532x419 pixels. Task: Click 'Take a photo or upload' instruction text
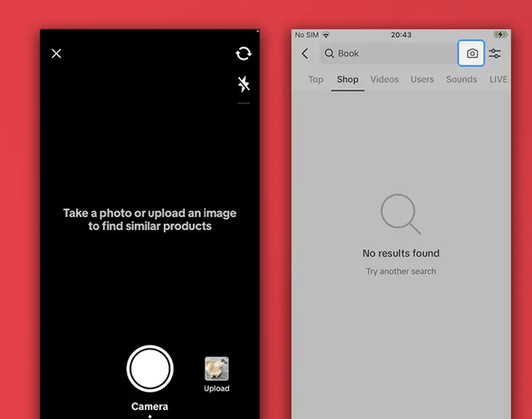(149, 220)
